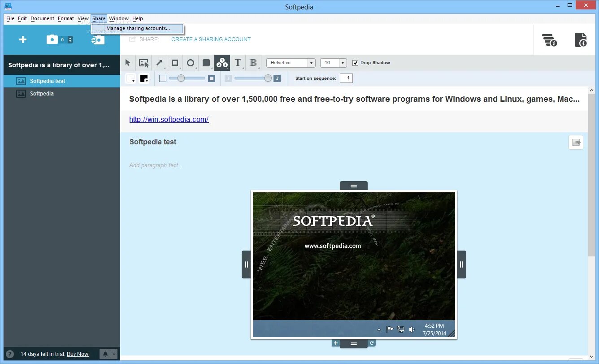Select the rectangle outline annotation tool
This screenshot has height=364, width=599.
tap(175, 63)
